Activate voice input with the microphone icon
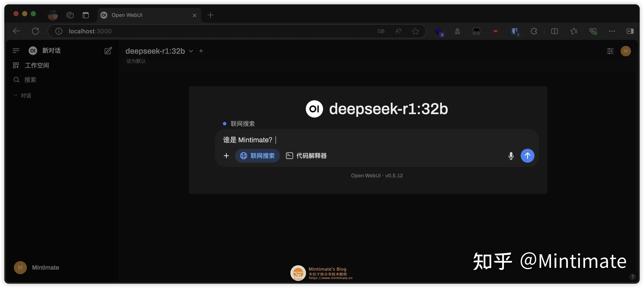The image size is (644, 288). click(x=511, y=156)
